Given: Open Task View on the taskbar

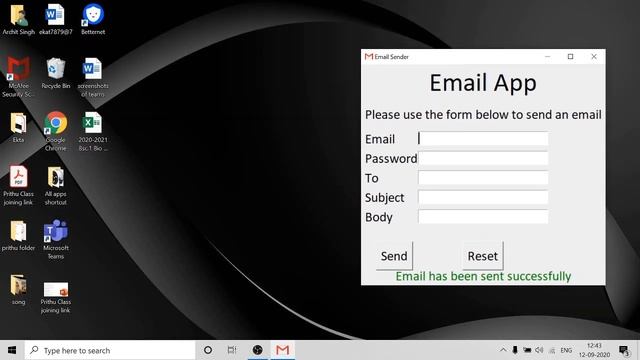Looking at the screenshot, I should 232,350.
